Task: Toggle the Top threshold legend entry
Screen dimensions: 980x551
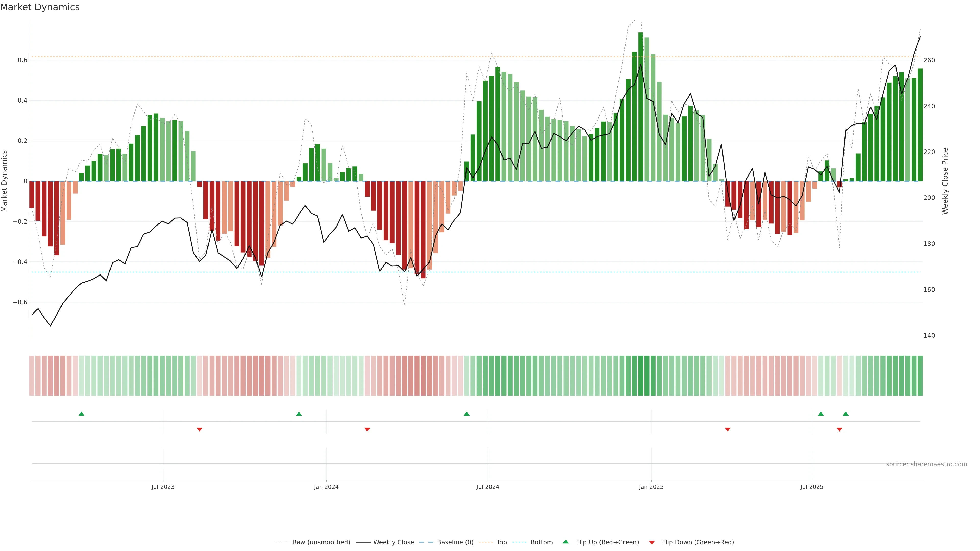Action: click(501, 542)
